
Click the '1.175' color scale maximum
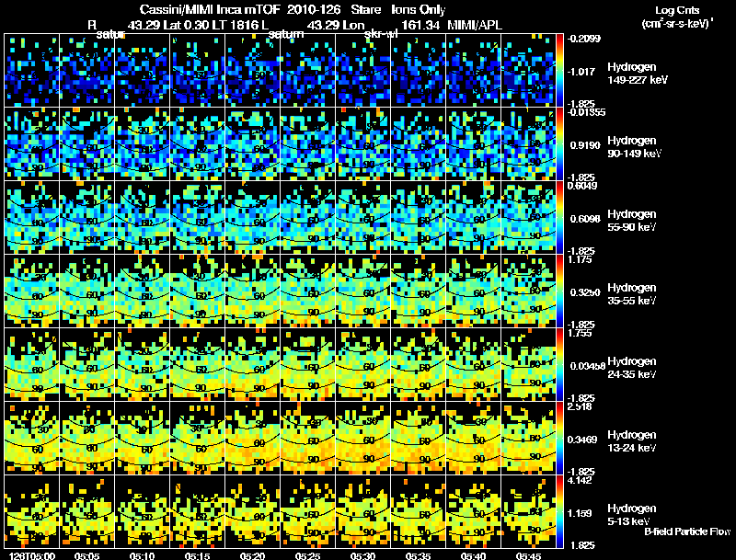point(580,259)
